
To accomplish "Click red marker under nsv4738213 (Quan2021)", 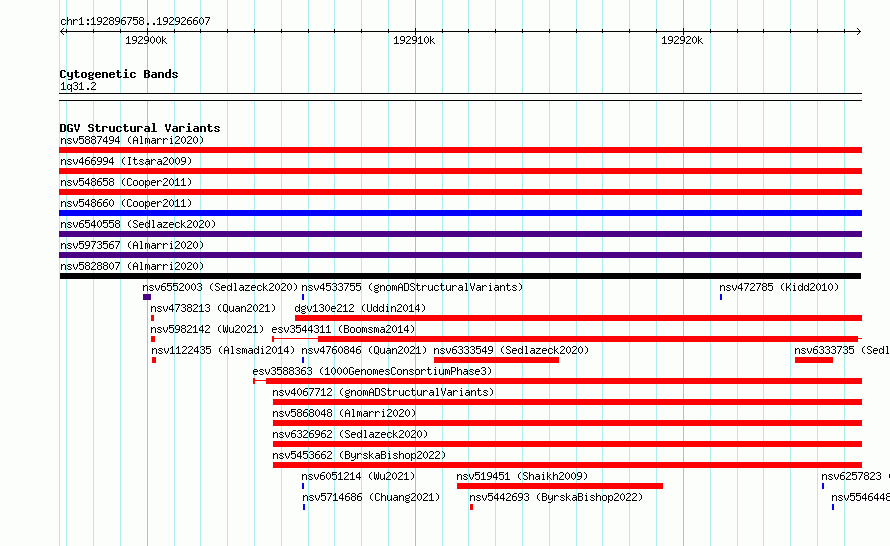I will [153, 318].
